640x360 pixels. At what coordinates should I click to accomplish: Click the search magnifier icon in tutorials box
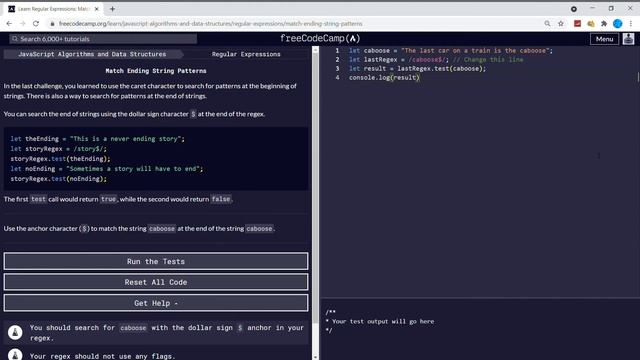tap(15, 39)
